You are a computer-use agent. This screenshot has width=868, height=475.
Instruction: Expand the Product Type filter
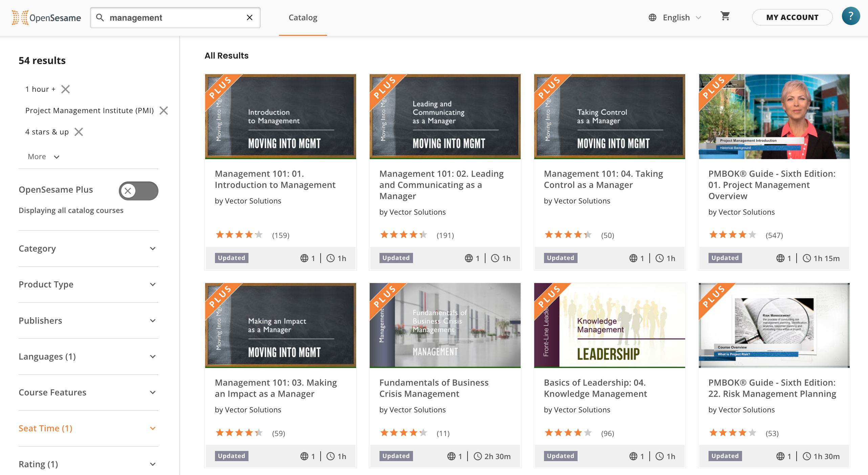(88, 284)
